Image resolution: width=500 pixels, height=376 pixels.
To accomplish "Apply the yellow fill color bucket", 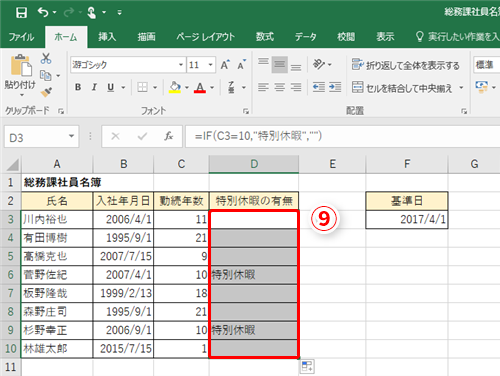I will pyautogui.click(x=175, y=87).
